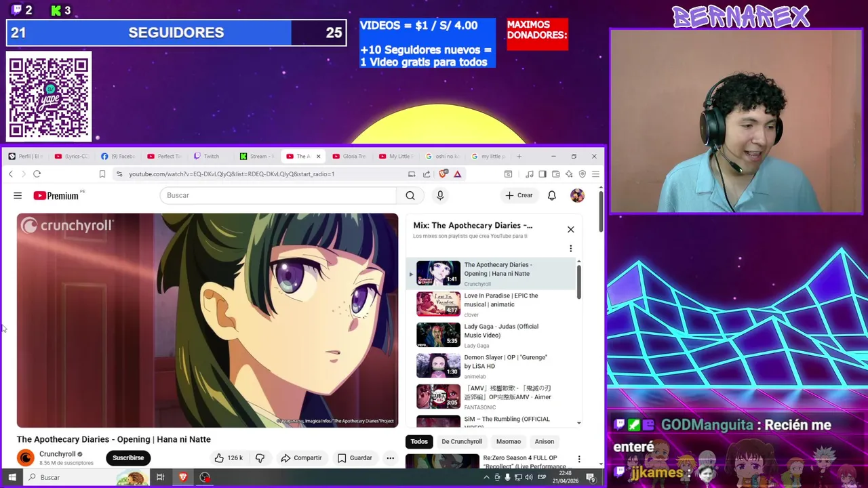Switch to the oshi no ko Google tab
Viewport: 868px width, 488px height.
[x=442, y=157]
